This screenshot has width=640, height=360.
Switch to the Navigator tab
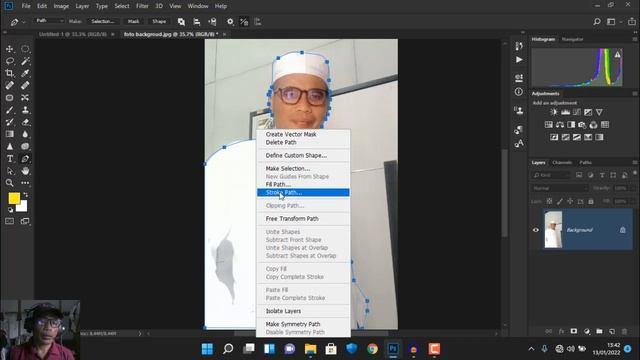coord(572,39)
